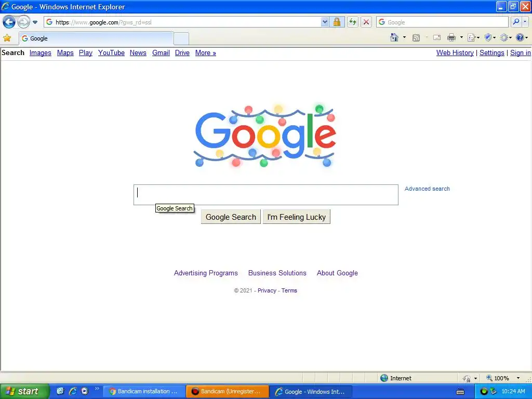The image size is (532, 399).
Task: Launch Windows Media Player from quick launch
Action: (85, 391)
